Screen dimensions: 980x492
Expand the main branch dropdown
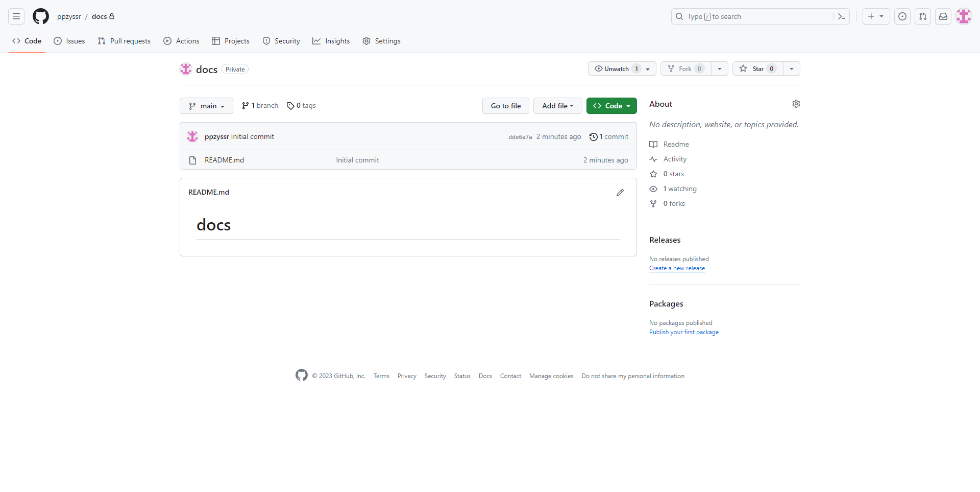click(206, 106)
